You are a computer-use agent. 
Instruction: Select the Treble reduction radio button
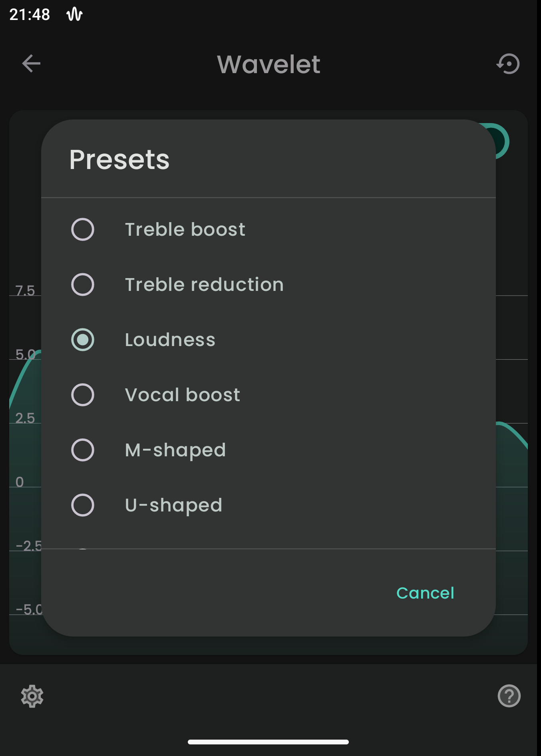(x=83, y=284)
